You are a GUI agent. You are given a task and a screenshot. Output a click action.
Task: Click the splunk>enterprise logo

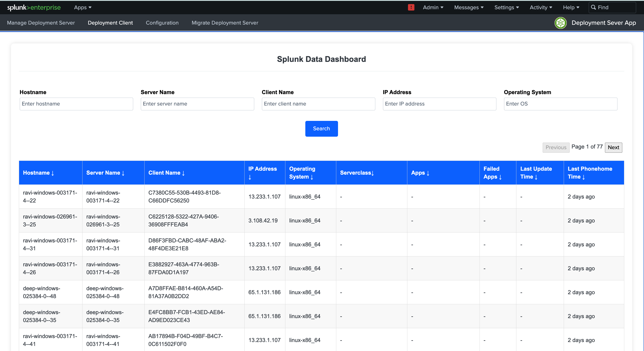click(34, 7)
